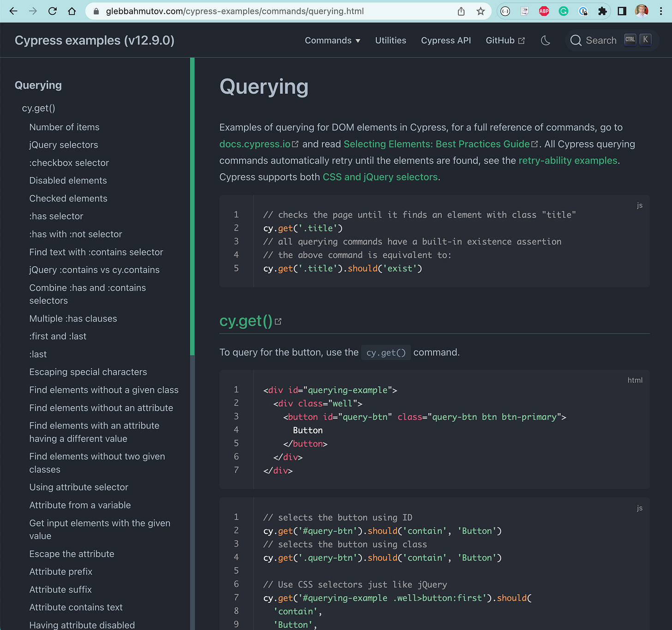Open Find elements without an attribute
The width and height of the screenshot is (672, 630).
101,408
